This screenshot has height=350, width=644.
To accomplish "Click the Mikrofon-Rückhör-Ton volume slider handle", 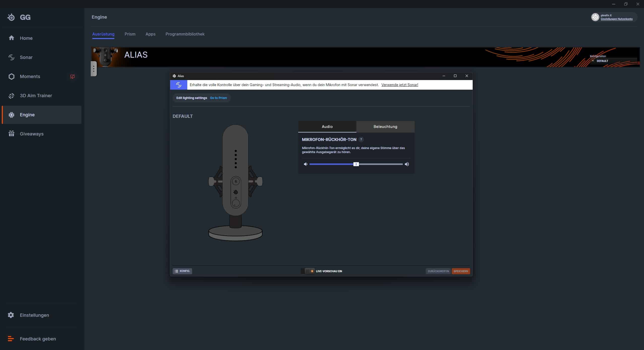I will (356, 164).
